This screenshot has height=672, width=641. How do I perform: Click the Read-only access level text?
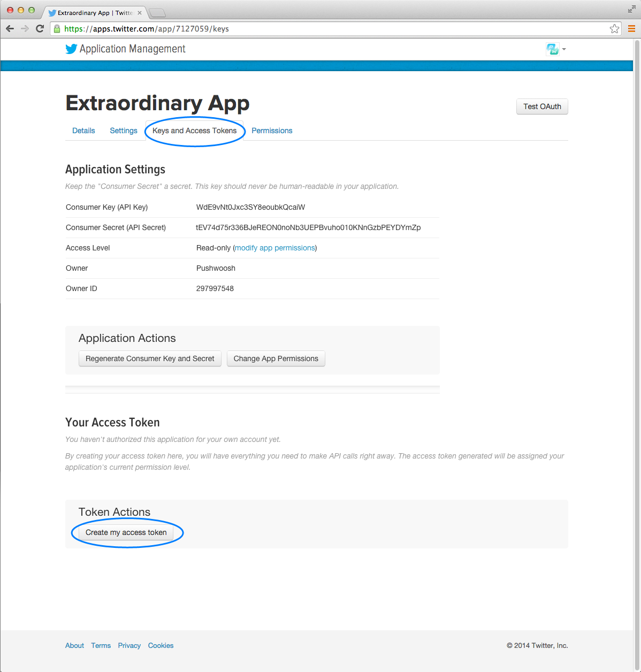213,248
